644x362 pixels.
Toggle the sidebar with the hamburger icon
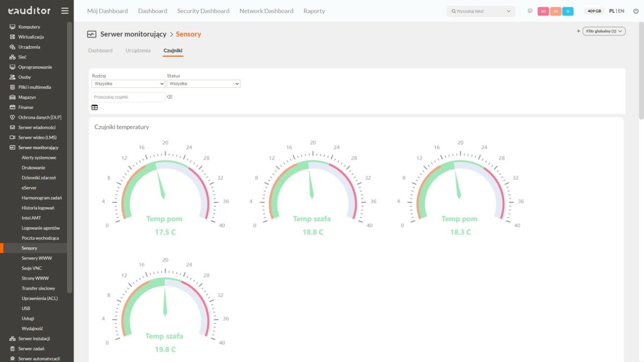[65, 10]
